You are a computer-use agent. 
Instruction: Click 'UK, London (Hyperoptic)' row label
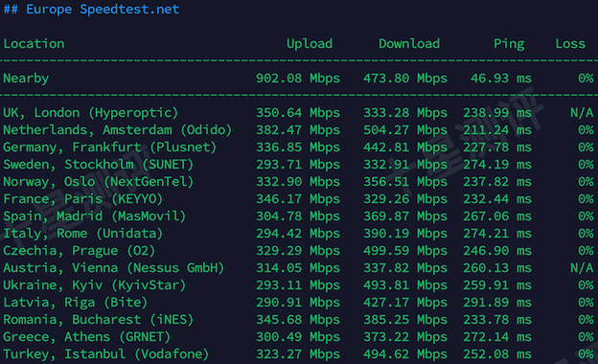[91, 113]
